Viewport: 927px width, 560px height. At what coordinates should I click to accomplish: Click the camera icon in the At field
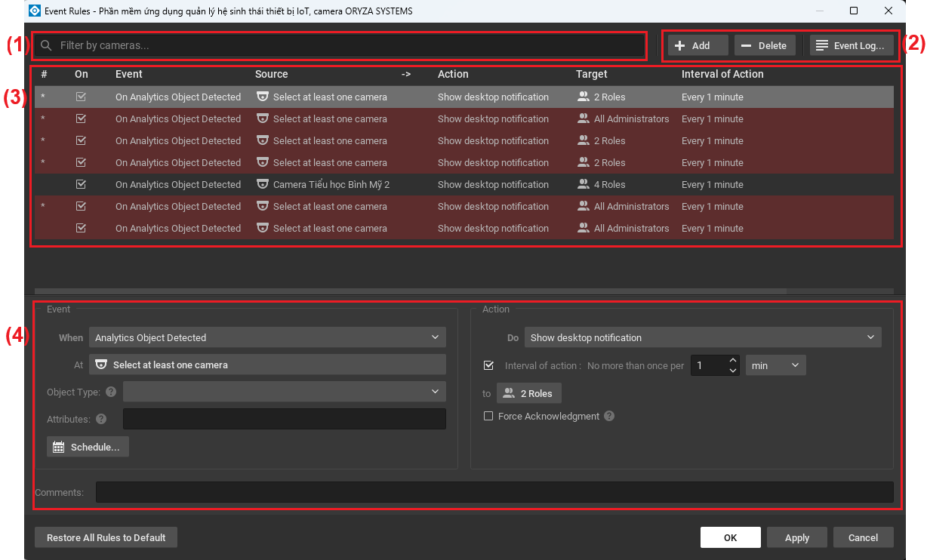pos(101,365)
